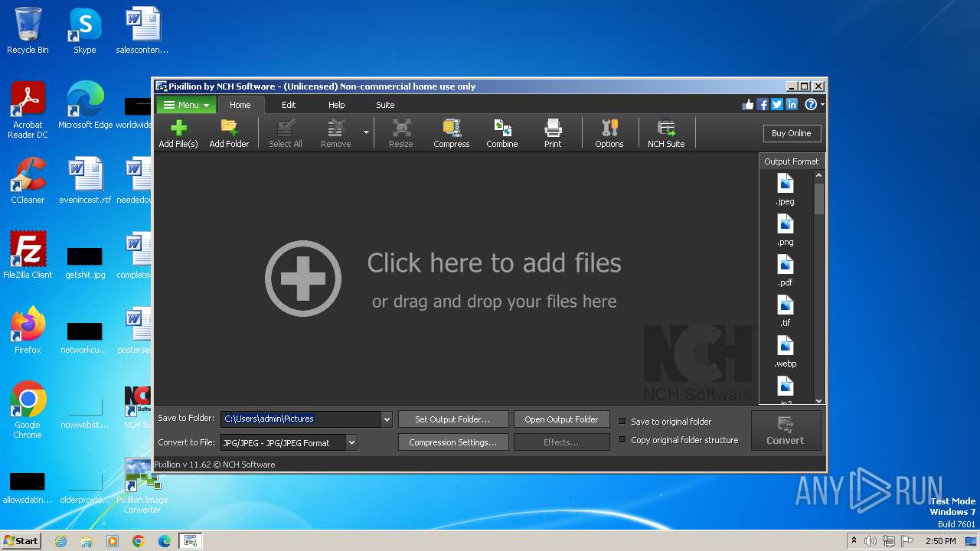Click the Remove toolbar icon
This screenshot has height=551, width=980.
coord(335,134)
